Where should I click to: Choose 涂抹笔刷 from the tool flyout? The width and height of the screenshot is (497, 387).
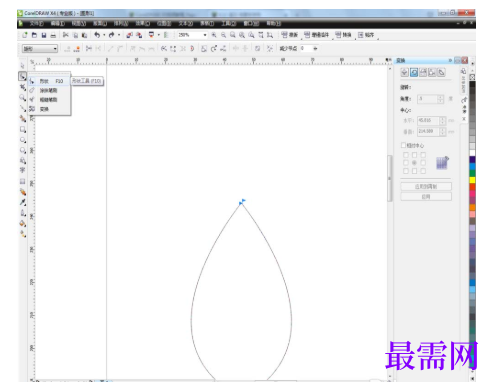(x=49, y=91)
